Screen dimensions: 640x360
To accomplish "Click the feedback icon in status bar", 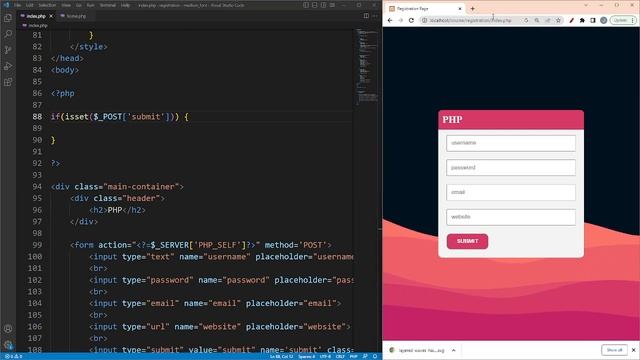I will tap(365, 356).
